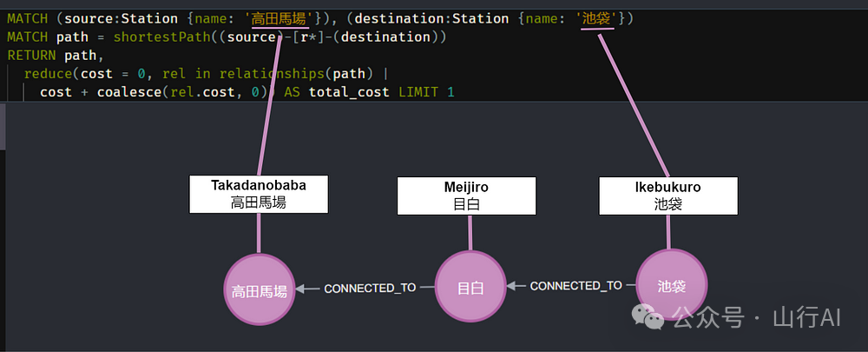
Task: Click the Meijiro label box
Action: tap(466, 196)
